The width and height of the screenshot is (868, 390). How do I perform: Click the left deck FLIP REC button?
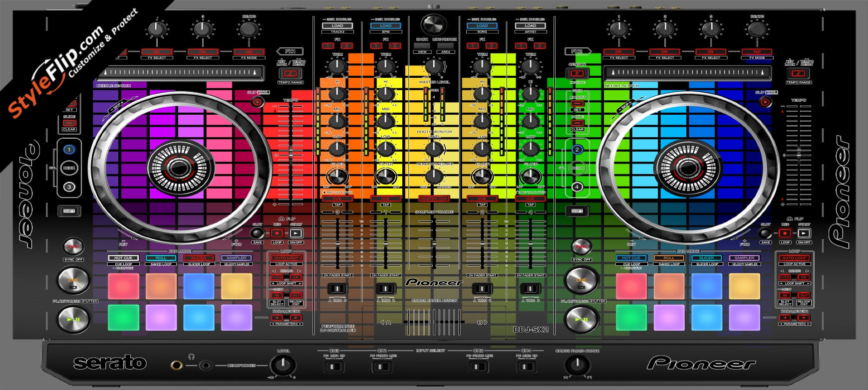(277, 233)
